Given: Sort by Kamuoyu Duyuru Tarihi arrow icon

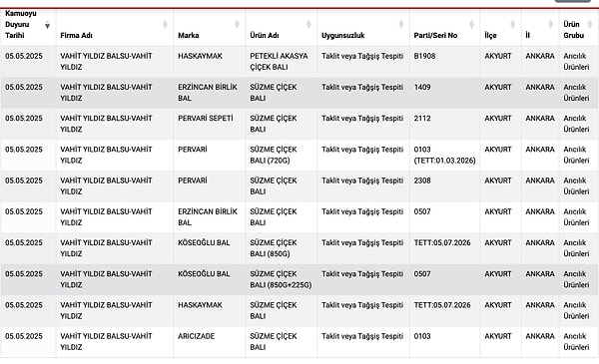Looking at the screenshot, I should click(x=47, y=26).
